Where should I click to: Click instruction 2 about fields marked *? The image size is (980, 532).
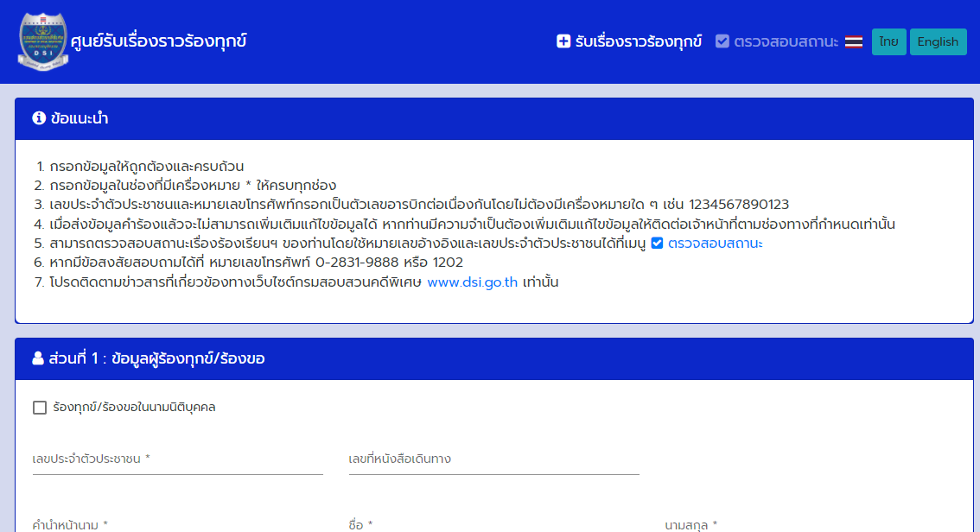point(193,186)
